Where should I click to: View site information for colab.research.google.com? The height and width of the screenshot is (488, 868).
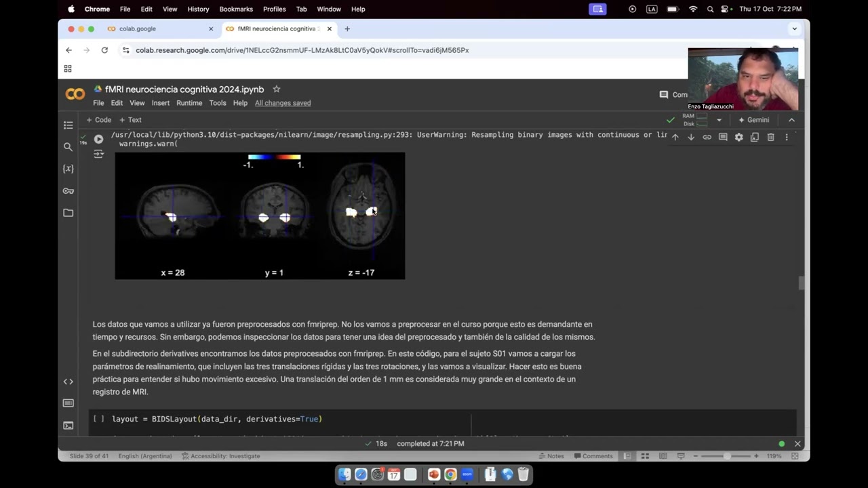[x=125, y=50]
